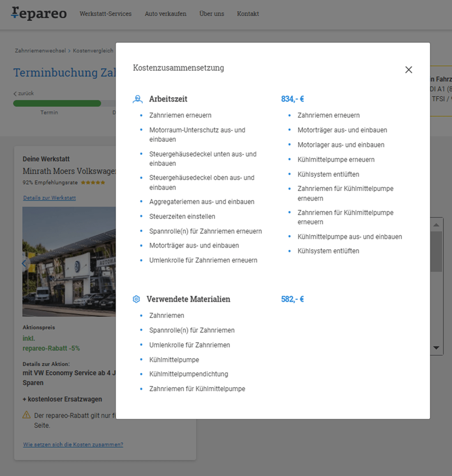Click 'Steuerzeiten einstellen'

182,217
